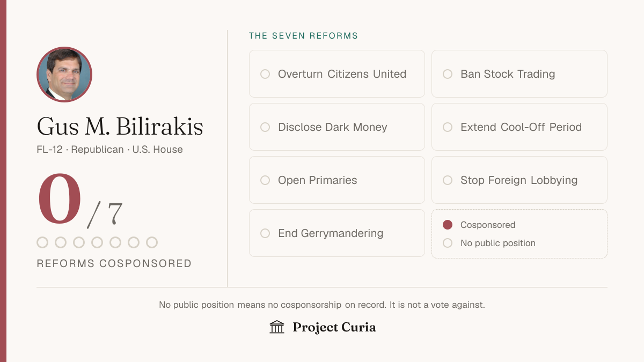Select the Overturn Citizens United circle
Image resolution: width=644 pixels, height=362 pixels.
tap(265, 74)
